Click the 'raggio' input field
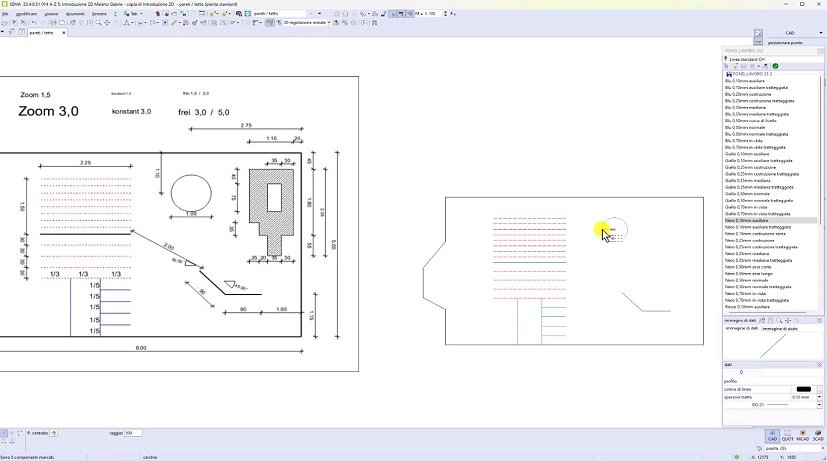This screenshot has width=827, height=461. pyautogui.click(x=134, y=433)
